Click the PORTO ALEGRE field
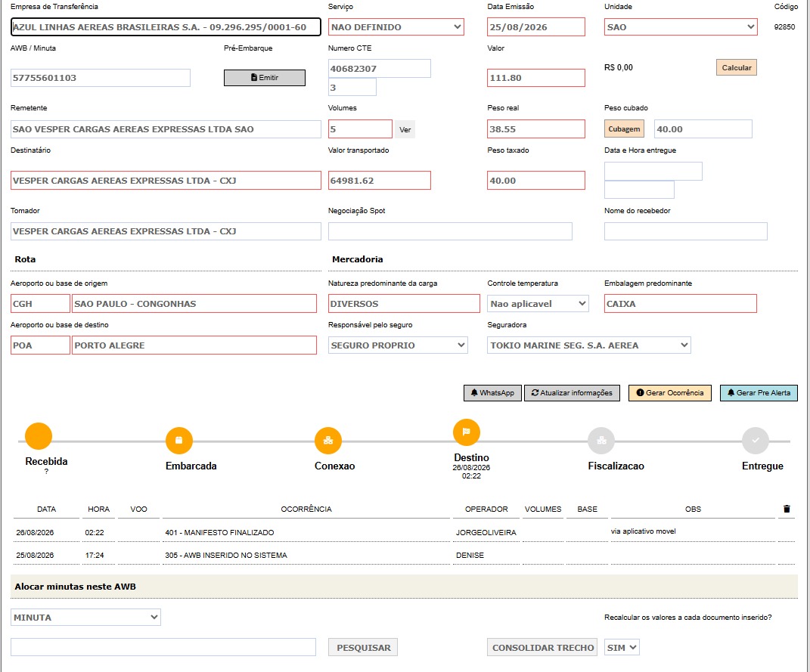This screenshot has height=672, width=810. 194,345
